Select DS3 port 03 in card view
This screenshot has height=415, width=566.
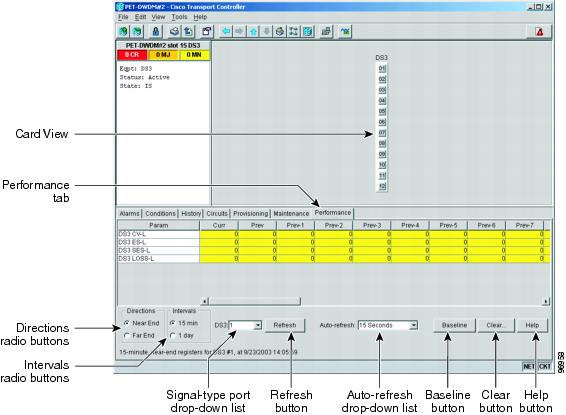point(382,90)
